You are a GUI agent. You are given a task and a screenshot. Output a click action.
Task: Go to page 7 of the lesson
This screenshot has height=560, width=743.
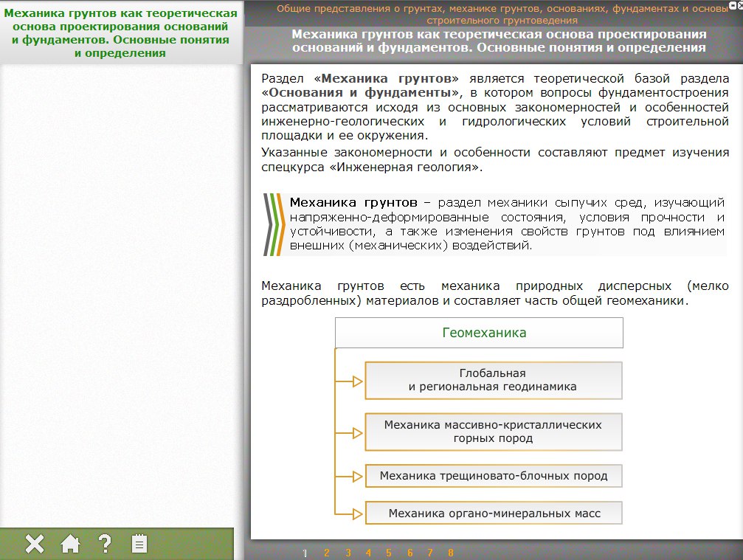[429, 553]
